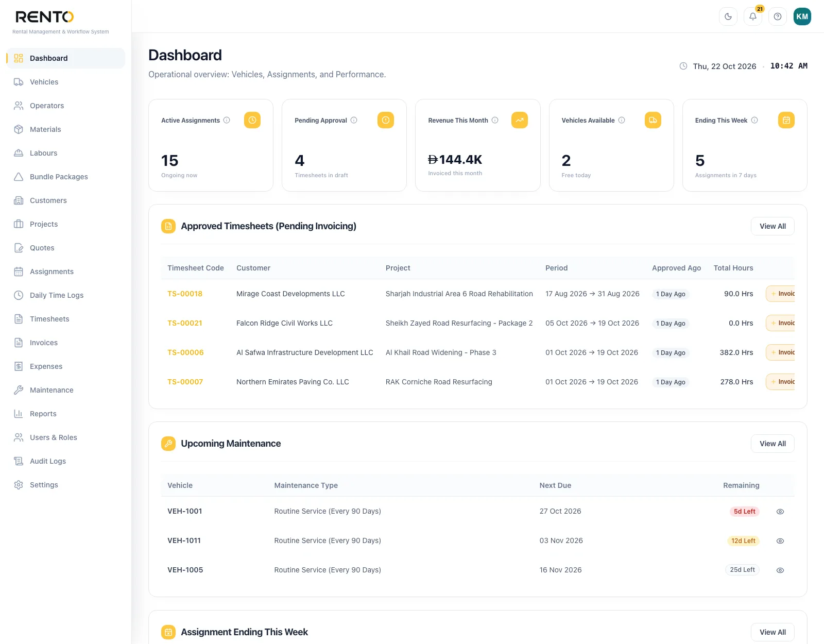Screen dimensions: 824x644
Task: Go to Operators sidebar item
Action: click(x=65, y=106)
